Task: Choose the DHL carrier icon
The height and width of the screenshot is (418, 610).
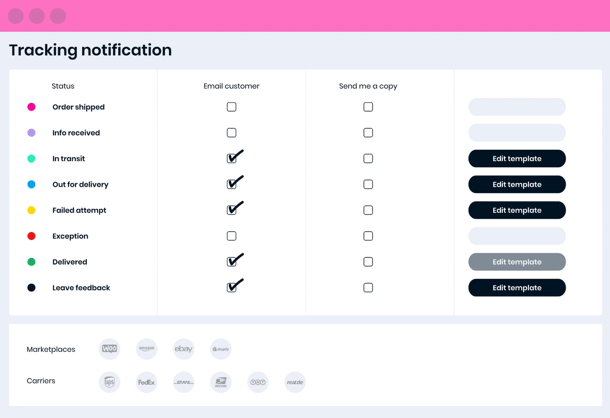Action: [184, 382]
